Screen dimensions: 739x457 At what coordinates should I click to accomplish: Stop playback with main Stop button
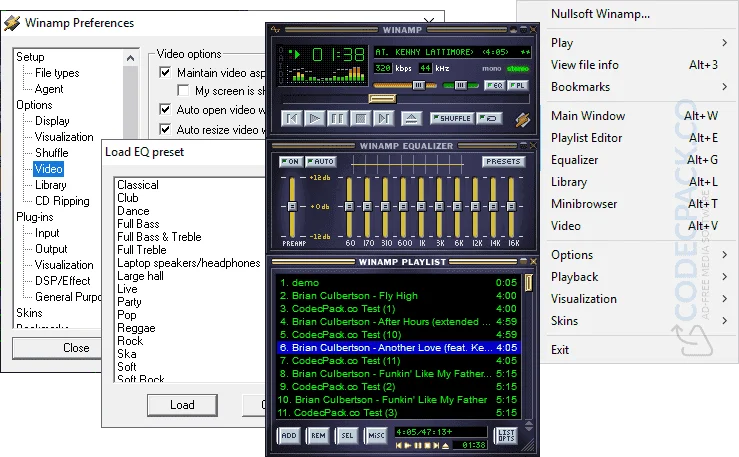[x=361, y=118]
